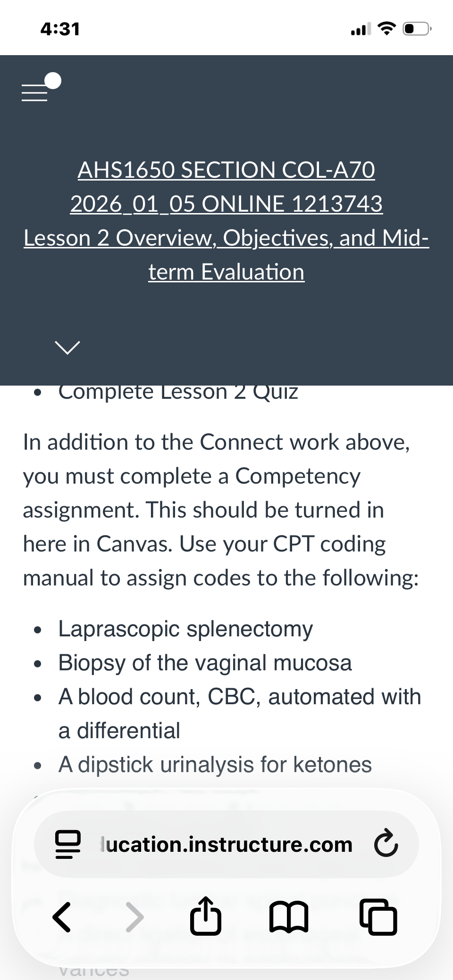
Task: Reload the page with refresh icon
Action: tap(386, 844)
